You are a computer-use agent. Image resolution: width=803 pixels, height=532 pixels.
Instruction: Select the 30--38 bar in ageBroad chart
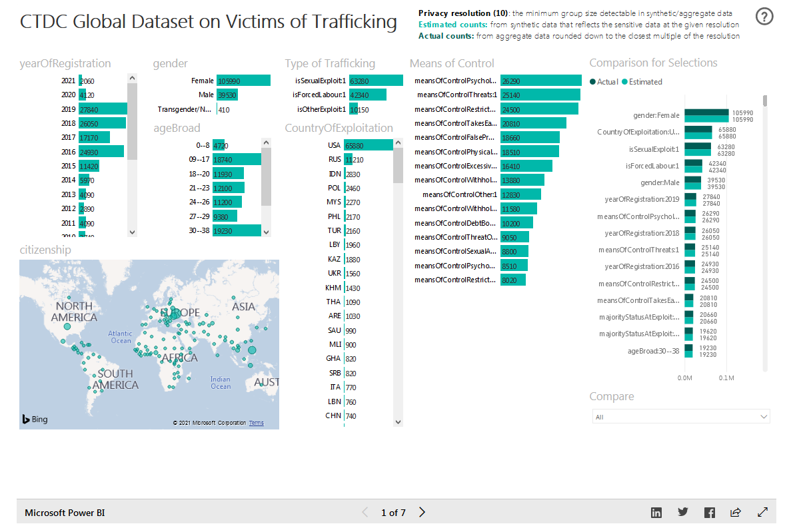237,230
